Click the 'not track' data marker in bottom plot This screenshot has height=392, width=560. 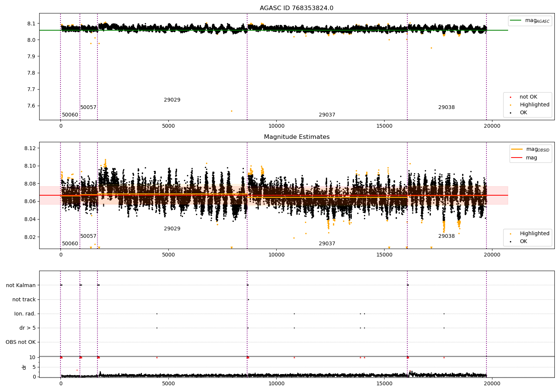coord(248,299)
